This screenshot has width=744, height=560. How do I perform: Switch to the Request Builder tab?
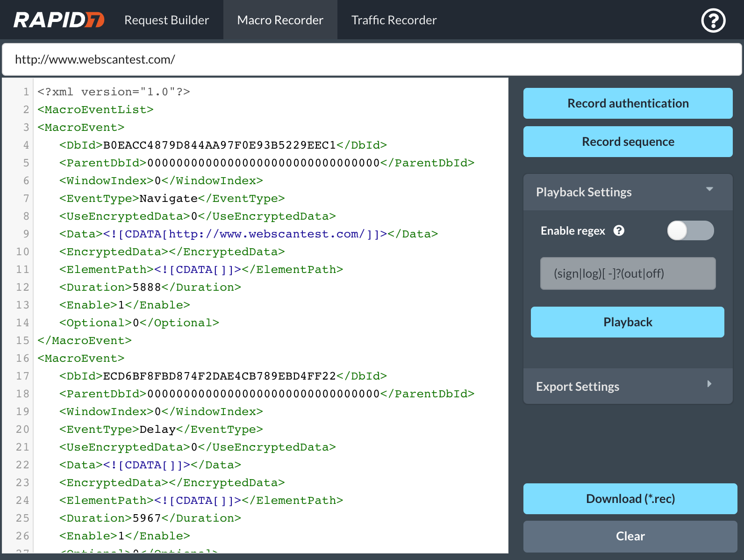(166, 20)
